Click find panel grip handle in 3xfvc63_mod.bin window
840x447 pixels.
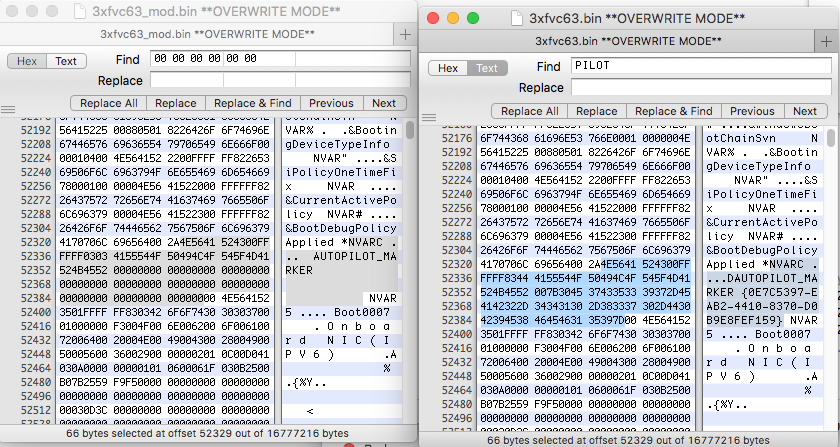(8, 110)
